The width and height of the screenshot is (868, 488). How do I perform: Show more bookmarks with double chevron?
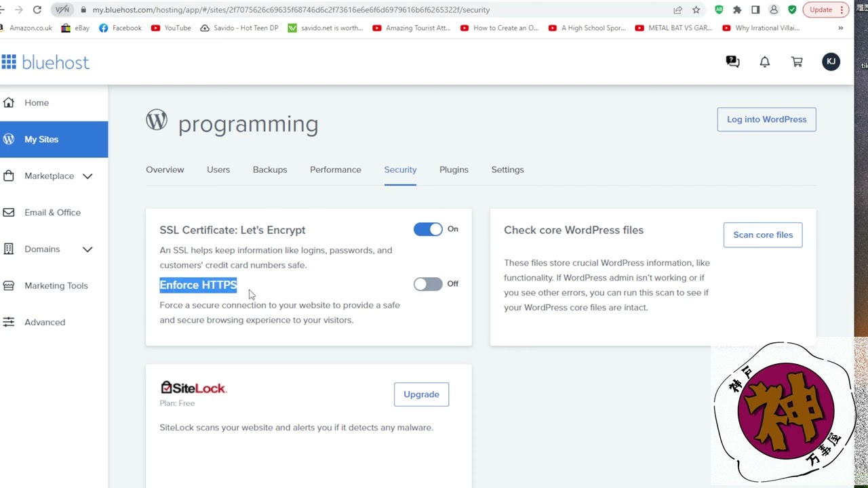point(841,28)
